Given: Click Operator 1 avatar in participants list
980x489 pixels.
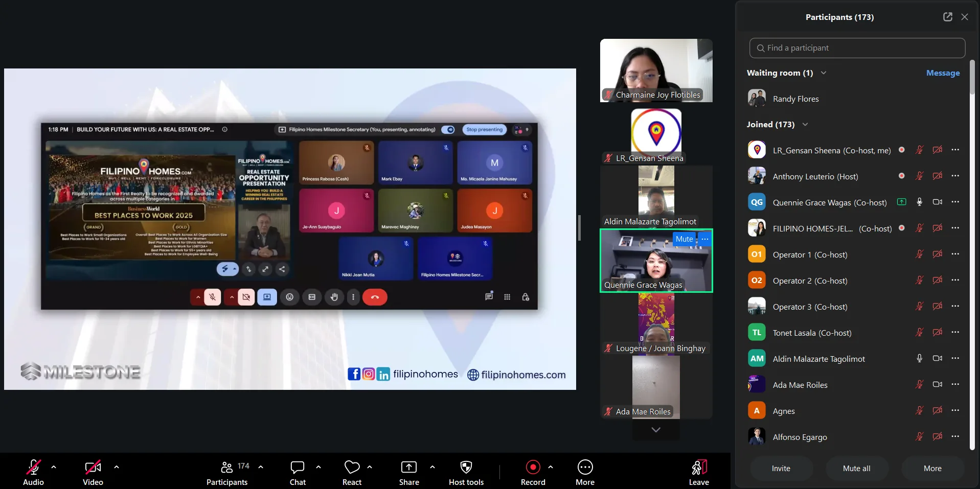Looking at the screenshot, I should coord(757,254).
